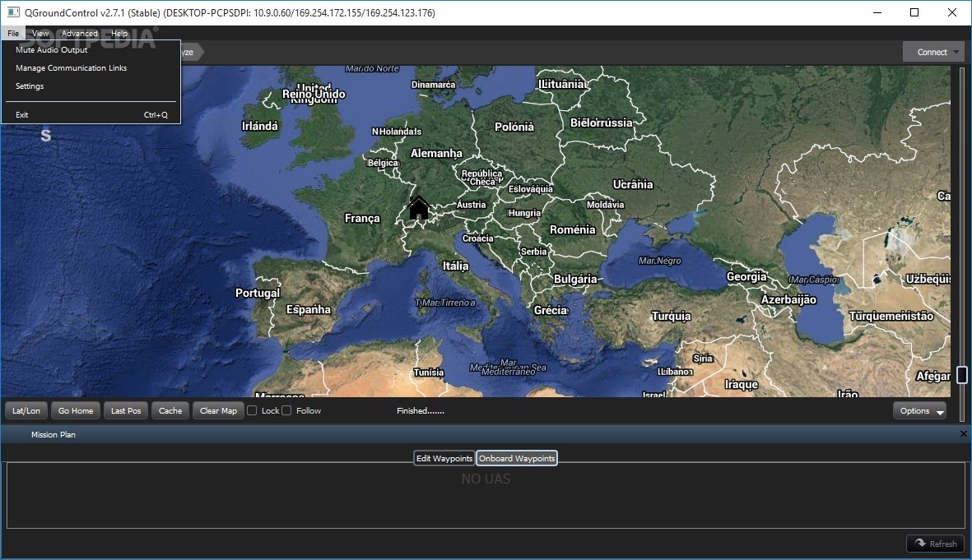This screenshot has width=972, height=560.
Task: Click the Clear Map button
Action: (218, 410)
